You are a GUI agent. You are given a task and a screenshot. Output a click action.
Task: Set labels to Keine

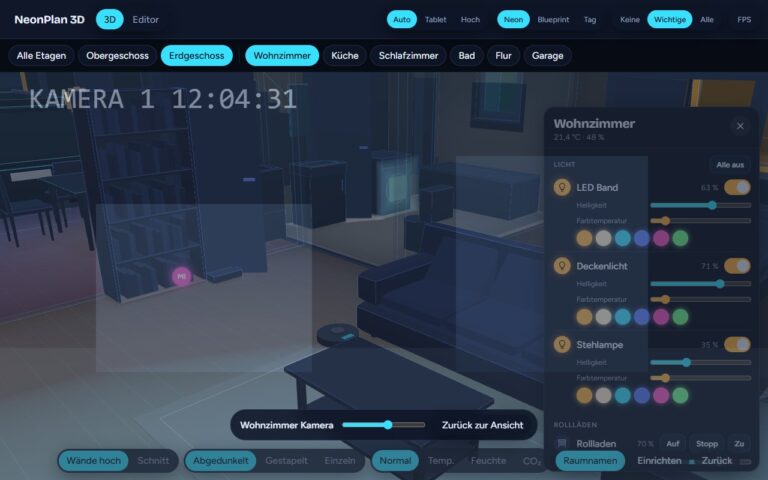[629, 20]
